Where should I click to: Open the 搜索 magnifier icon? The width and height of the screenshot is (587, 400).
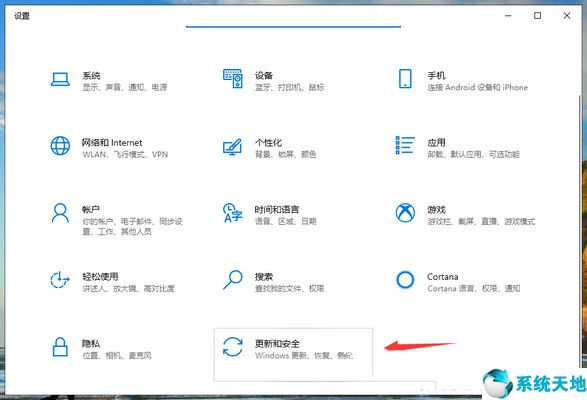[x=232, y=280]
